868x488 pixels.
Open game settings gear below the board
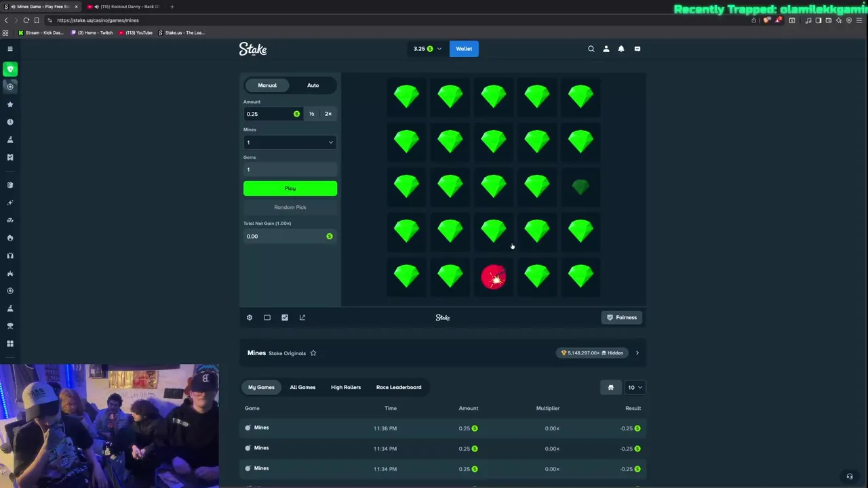pos(250,317)
